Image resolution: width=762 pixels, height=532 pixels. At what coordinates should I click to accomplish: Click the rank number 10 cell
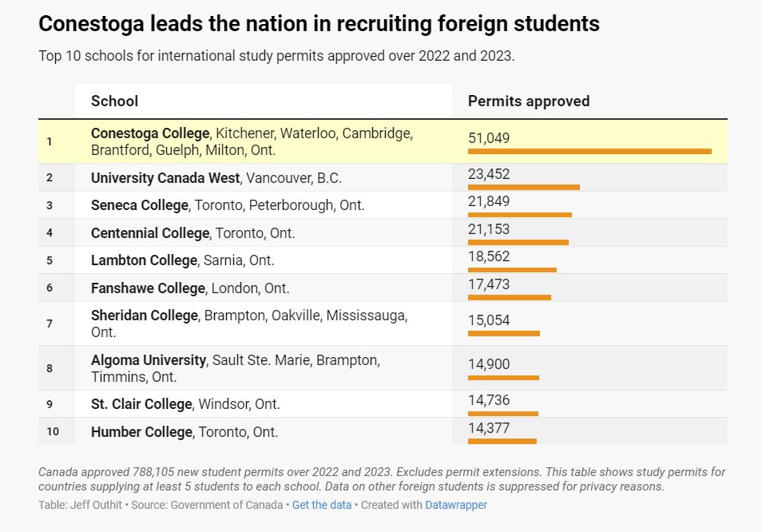[x=53, y=432]
